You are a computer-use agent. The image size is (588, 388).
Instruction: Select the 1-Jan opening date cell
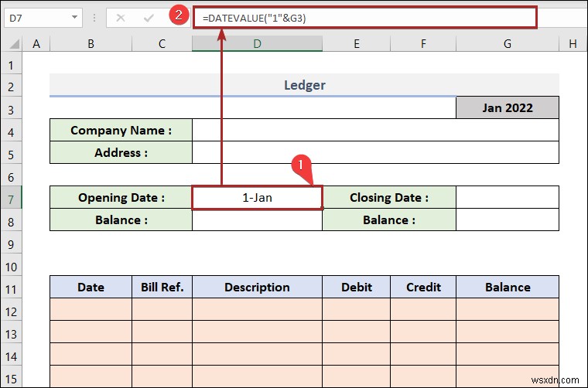pos(257,197)
